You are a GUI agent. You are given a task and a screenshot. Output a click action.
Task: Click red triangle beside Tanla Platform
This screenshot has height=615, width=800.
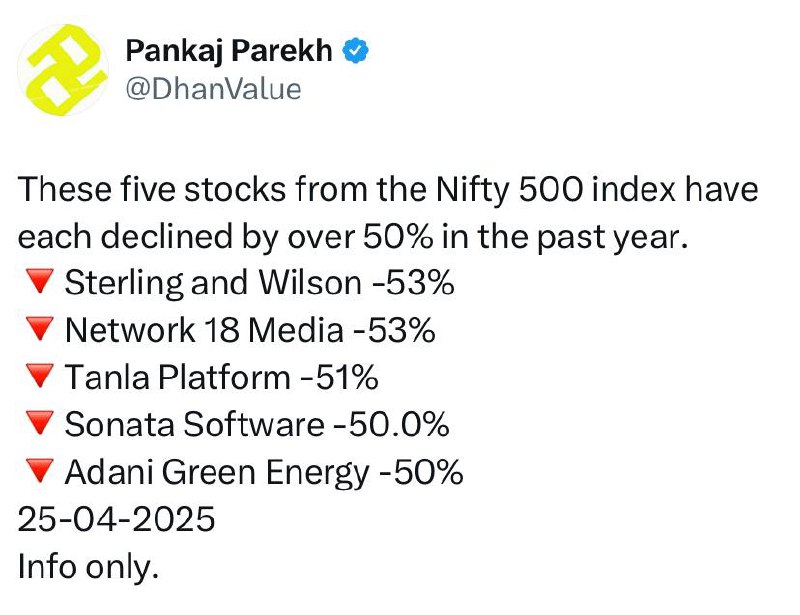40,376
